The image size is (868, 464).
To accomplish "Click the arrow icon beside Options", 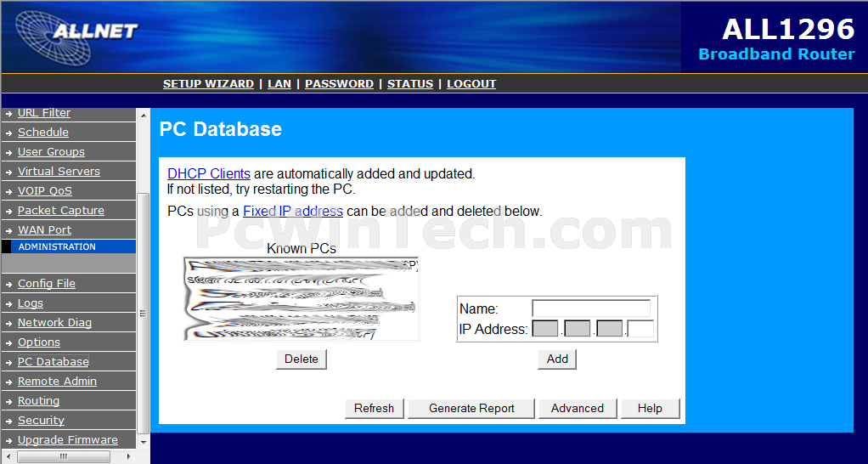I will [8, 342].
